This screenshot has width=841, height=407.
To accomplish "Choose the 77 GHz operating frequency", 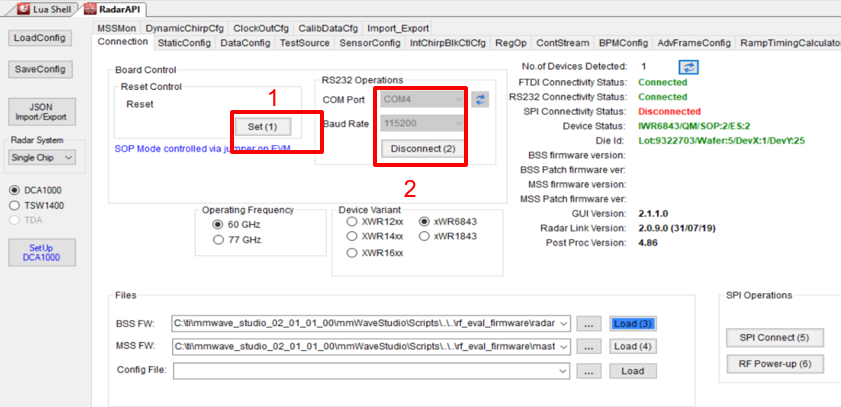I will [x=237, y=240].
